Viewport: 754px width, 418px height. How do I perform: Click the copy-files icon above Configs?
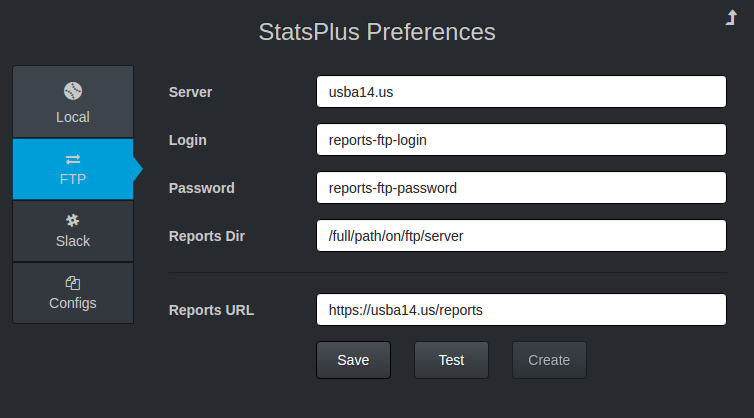[x=72, y=283]
